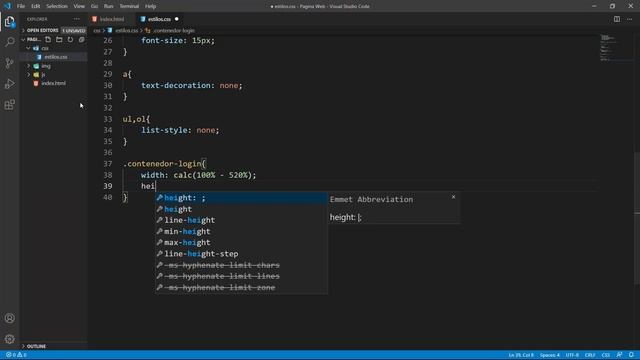Screen dimensions: 640x360
Task: Click unsaved dot on estilos.css tab
Action: pos(177,19)
